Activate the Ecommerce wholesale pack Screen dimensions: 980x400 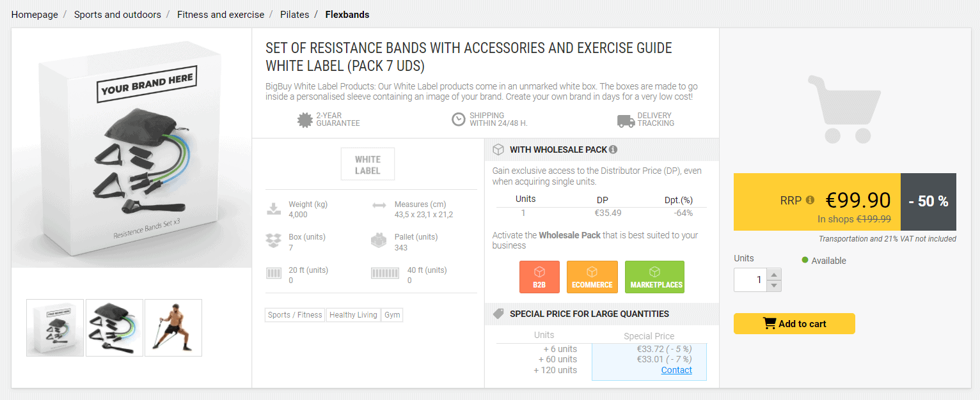(x=592, y=277)
